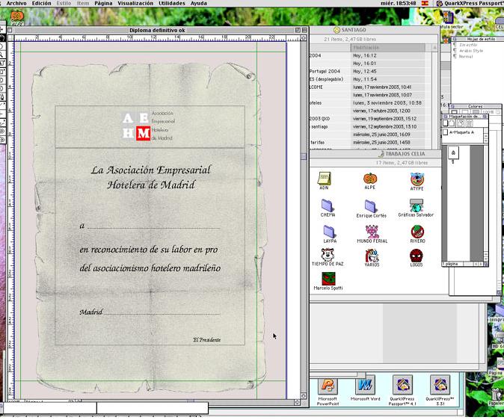This screenshot has height=420, width=504.
Task: Choose the Bézier pen tool
Action: click(2, 96)
